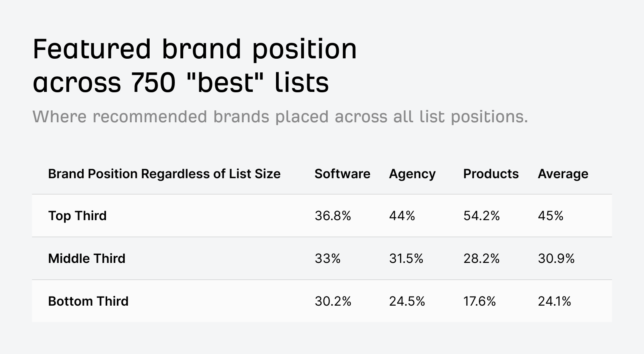Click the Agency column header
644x354 pixels.
pos(412,174)
